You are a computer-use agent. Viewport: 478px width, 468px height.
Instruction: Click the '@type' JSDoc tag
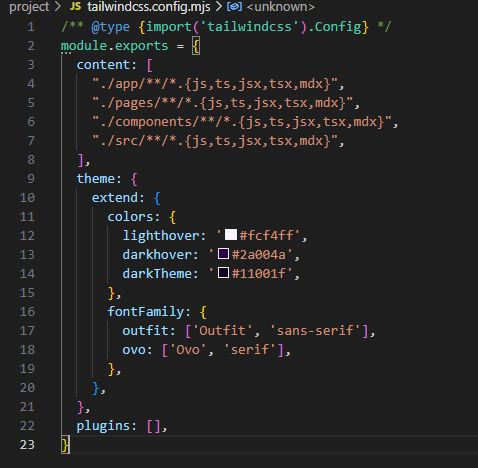(111, 27)
